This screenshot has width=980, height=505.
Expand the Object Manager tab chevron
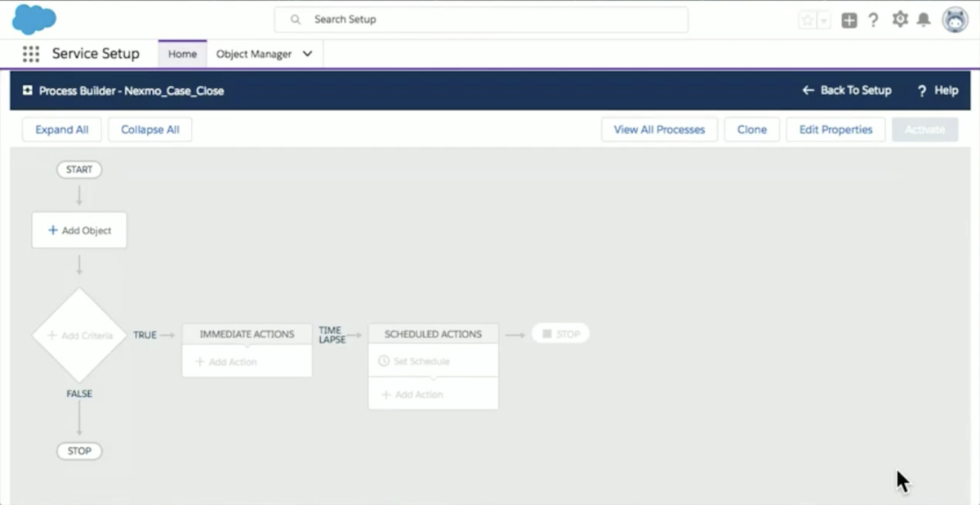(x=308, y=54)
